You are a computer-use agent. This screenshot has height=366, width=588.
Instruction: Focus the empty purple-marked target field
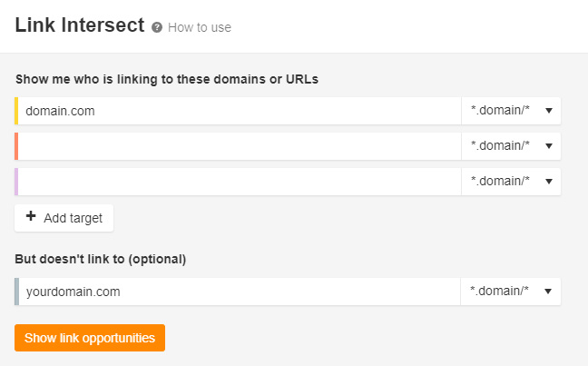(240, 182)
